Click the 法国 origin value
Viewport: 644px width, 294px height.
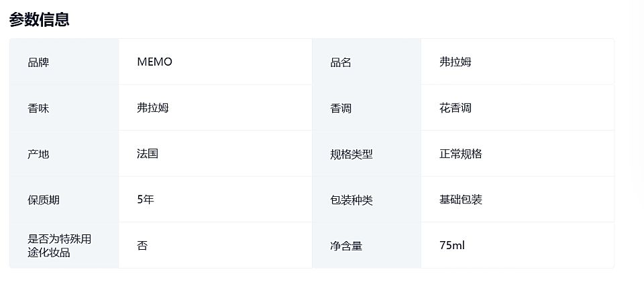click(148, 154)
